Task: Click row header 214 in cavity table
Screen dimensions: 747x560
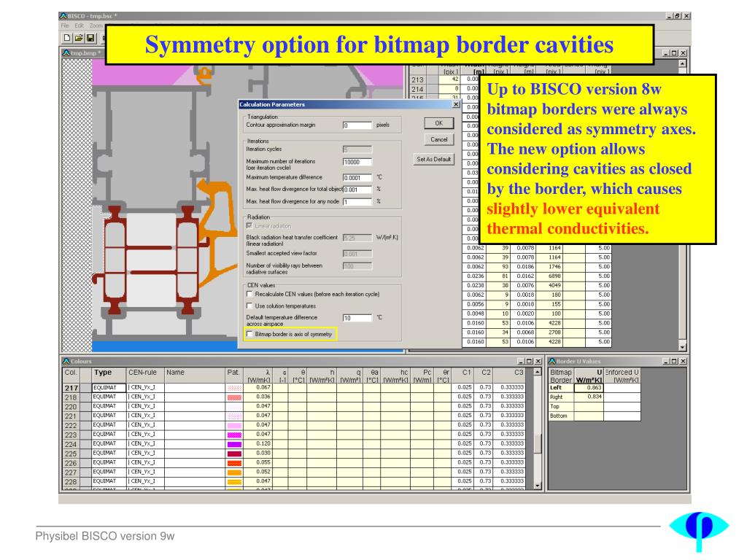Action: pos(418,89)
